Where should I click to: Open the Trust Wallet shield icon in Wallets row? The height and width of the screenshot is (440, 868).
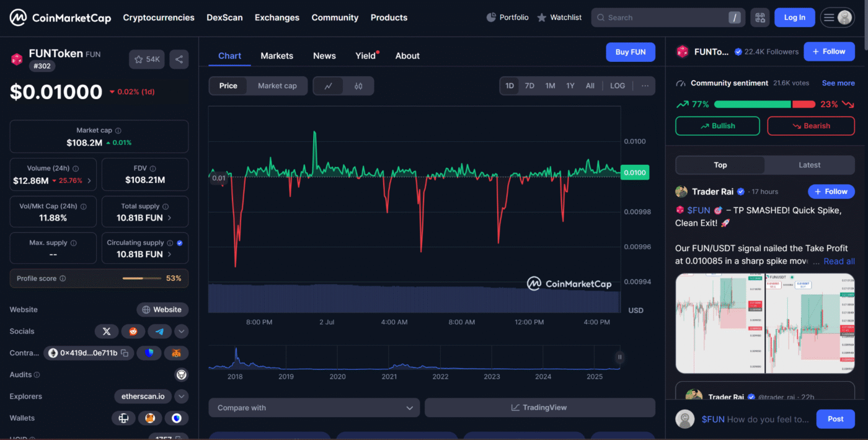click(177, 418)
